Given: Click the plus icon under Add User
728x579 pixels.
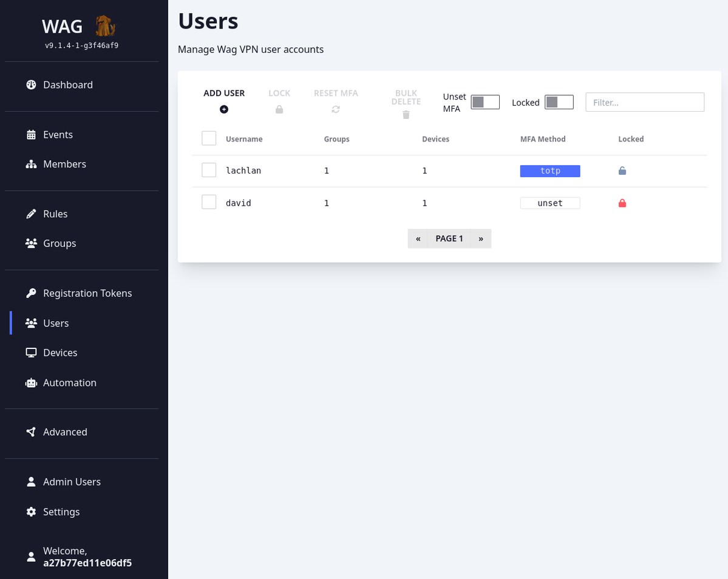Looking at the screenshot, I should [x=224, y=109].
